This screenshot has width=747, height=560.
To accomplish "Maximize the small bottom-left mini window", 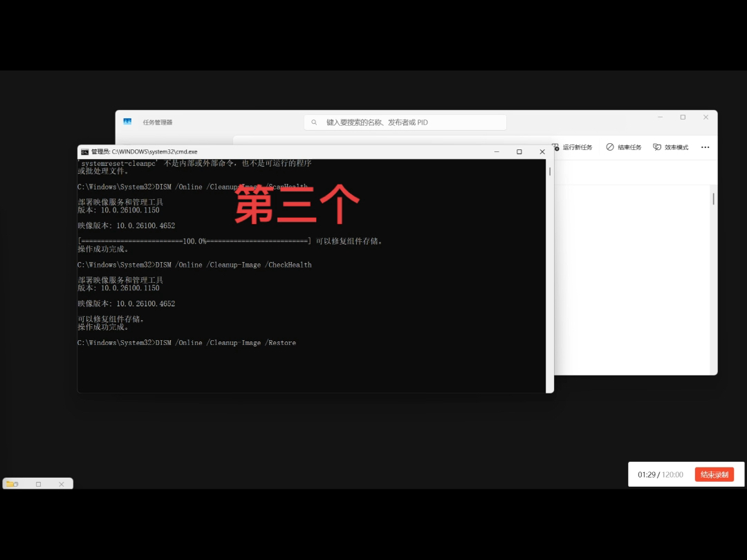I will tap(39, 484).
